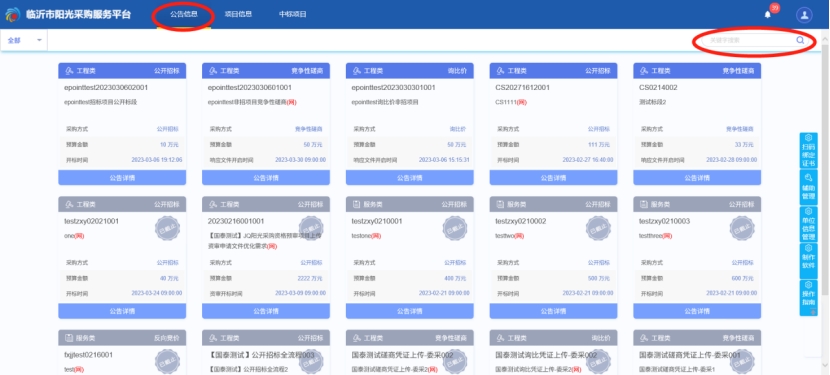Open the notification bell with 39 badge
The height and width of the screenshot is (375, 830).
pos(768,14)
